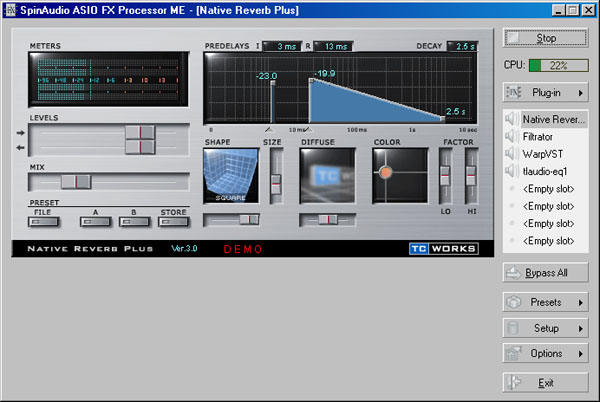Minimize the SpinAudio window
Image resolution: width=600 pixels, height=402 pixels.
(558, 10)
